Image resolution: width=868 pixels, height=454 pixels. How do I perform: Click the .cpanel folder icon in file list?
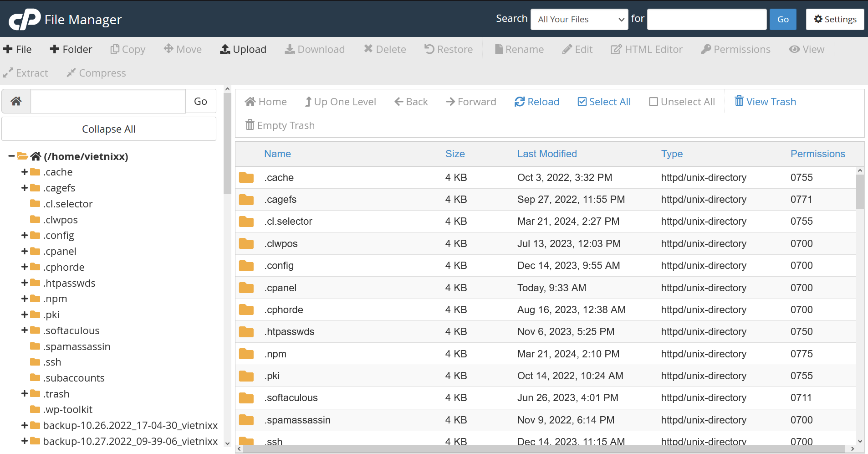click(246, 288)
